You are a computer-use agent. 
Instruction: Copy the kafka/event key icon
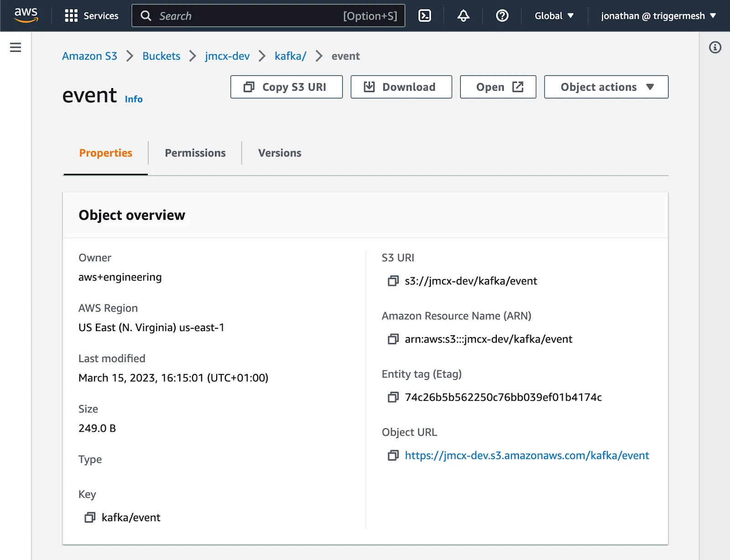click(x=90, y=518)
